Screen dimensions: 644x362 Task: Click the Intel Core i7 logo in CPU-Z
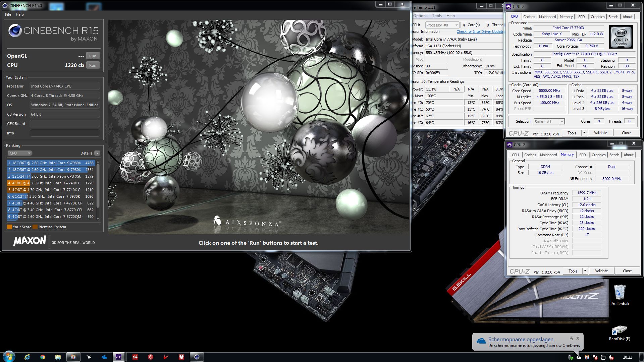[621, 37]
